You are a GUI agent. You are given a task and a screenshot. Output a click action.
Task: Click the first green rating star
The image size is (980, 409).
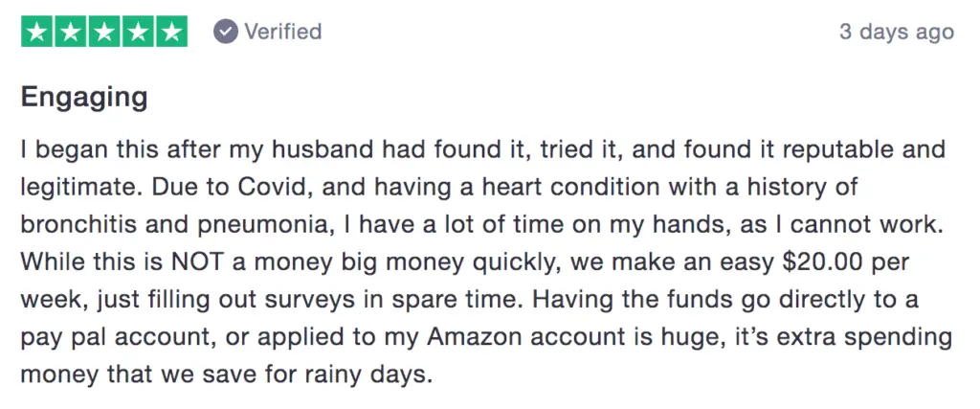(37, 32)
